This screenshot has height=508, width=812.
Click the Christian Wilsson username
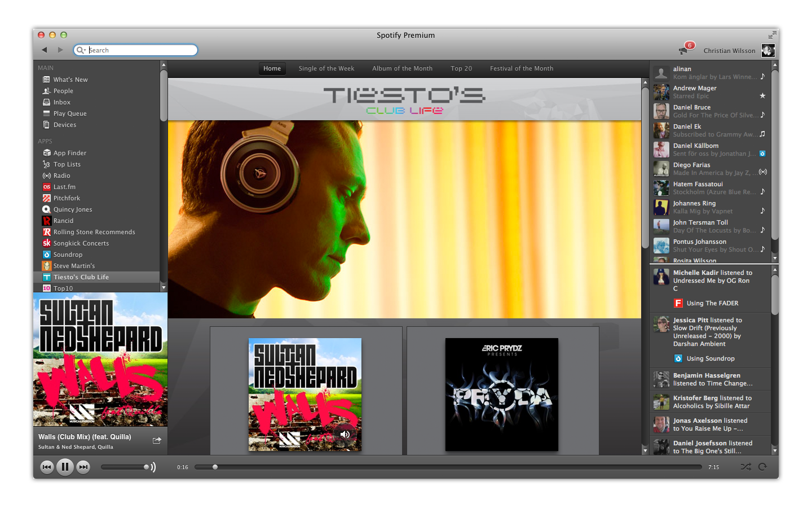click(x=729, y=51)
